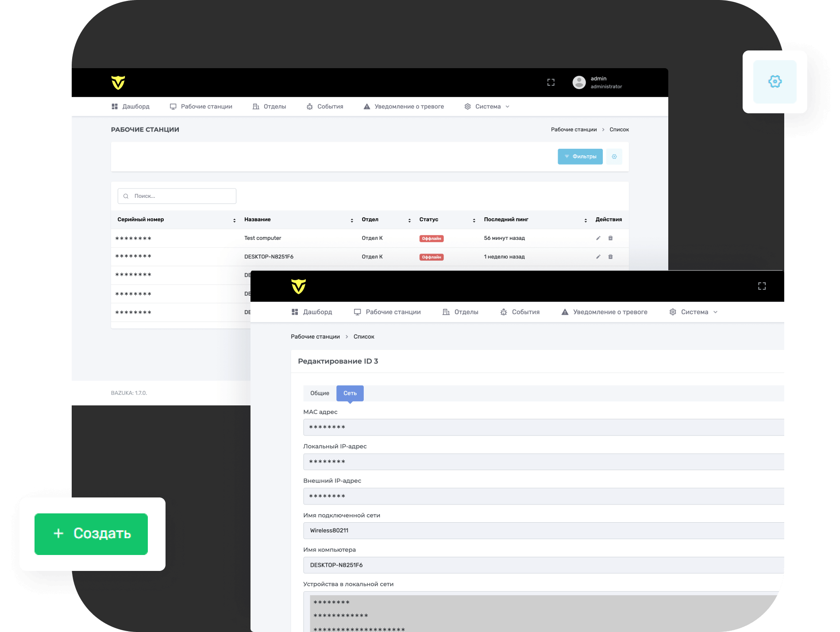Click the large gear settings icon card
Screen dimensions: 840x632
tap(774, 82)
